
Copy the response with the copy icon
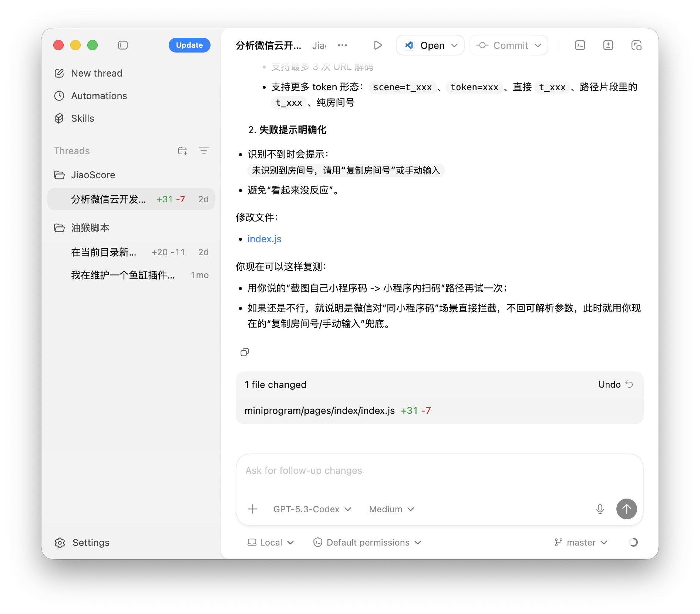point(245,352)
